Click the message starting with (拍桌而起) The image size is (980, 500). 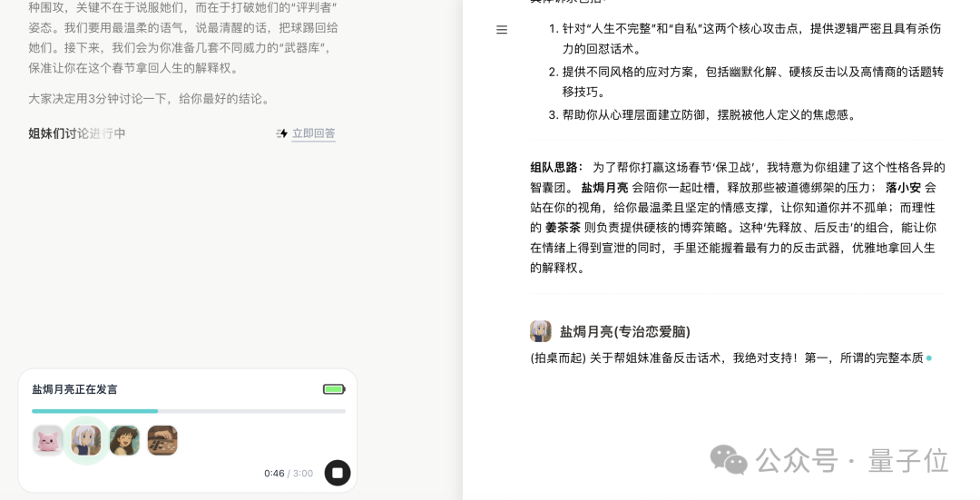[727, 358]
